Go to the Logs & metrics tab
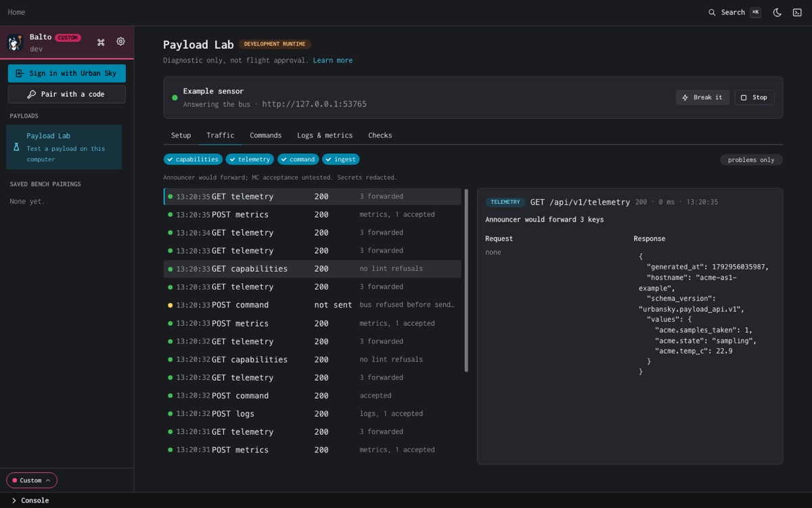Viewport: 812px width, 508px height. pyautogui.click(x=325, y=135)
